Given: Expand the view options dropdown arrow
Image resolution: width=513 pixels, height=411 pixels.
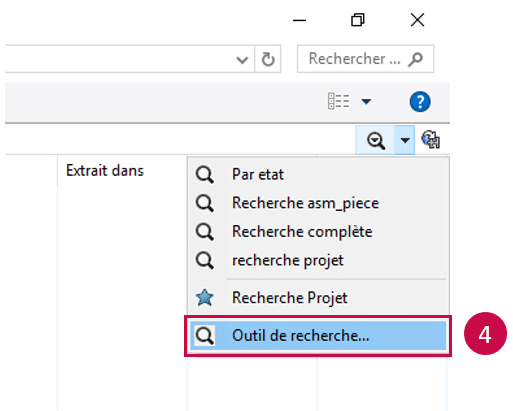Looking at the screenshot, I should point(366,101).
